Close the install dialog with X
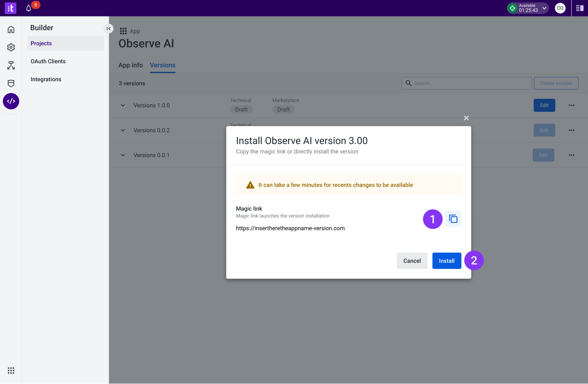This screenshot has height=384, width=588. 466,118
